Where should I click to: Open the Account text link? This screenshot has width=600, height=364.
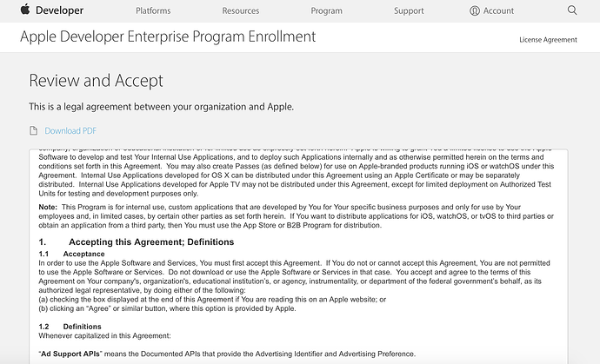498,10
